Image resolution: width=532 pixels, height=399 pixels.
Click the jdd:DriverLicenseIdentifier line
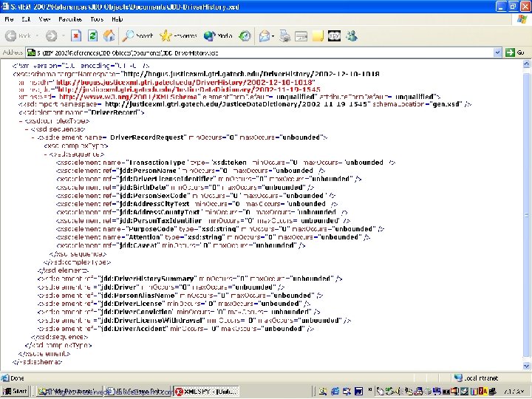pyautogui.click(x=208, y=179)
